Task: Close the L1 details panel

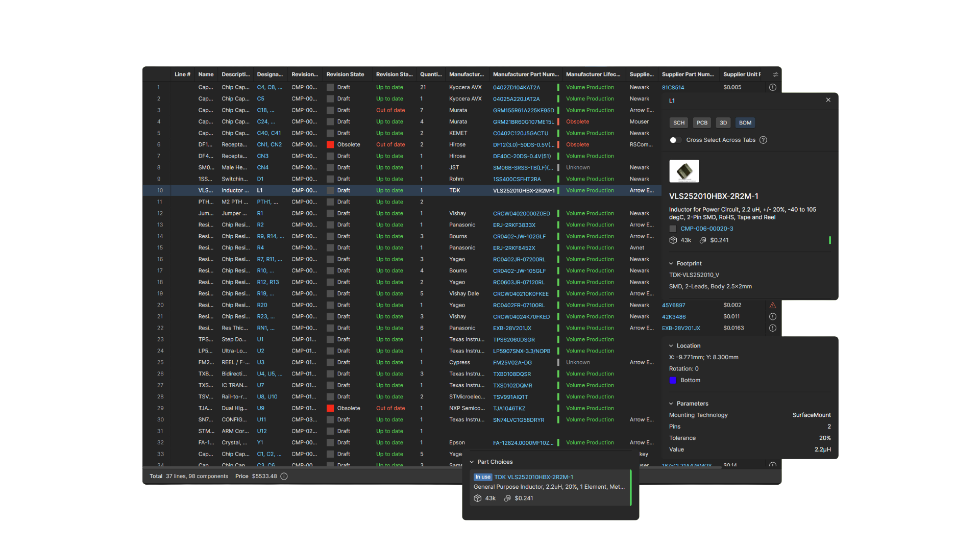Action: (x=828, y=100)
